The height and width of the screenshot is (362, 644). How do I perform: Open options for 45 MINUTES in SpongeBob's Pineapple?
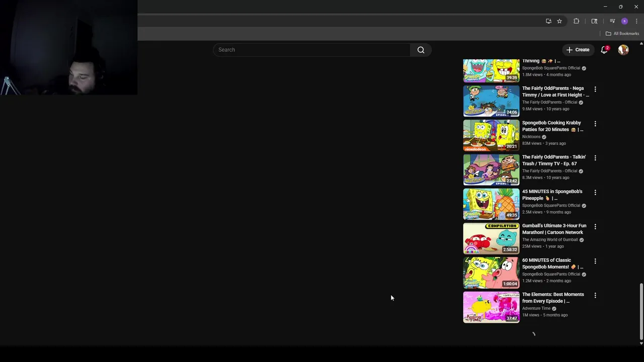click(595, 192)
